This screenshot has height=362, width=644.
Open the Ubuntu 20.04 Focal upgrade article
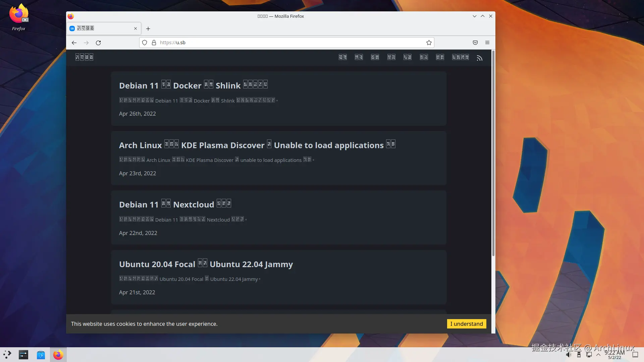206,264
